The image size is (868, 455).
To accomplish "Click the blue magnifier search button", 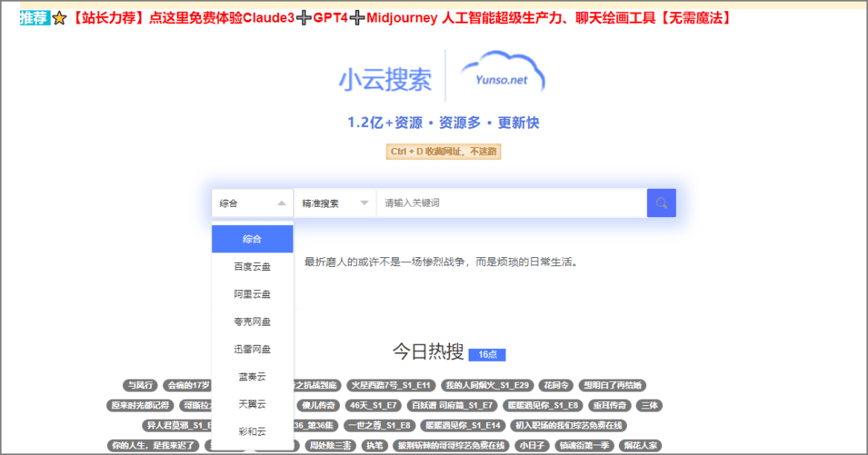I will (661, 203).
